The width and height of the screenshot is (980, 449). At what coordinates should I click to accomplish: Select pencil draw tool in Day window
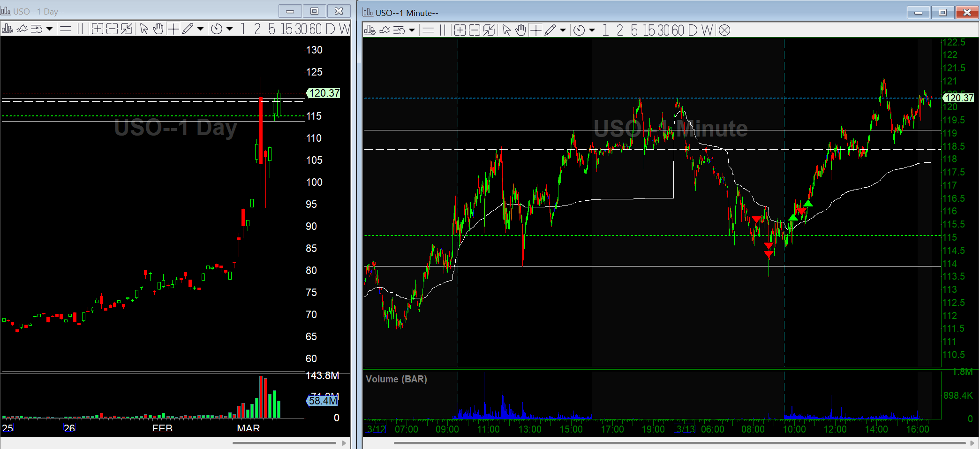coord(188,29)
